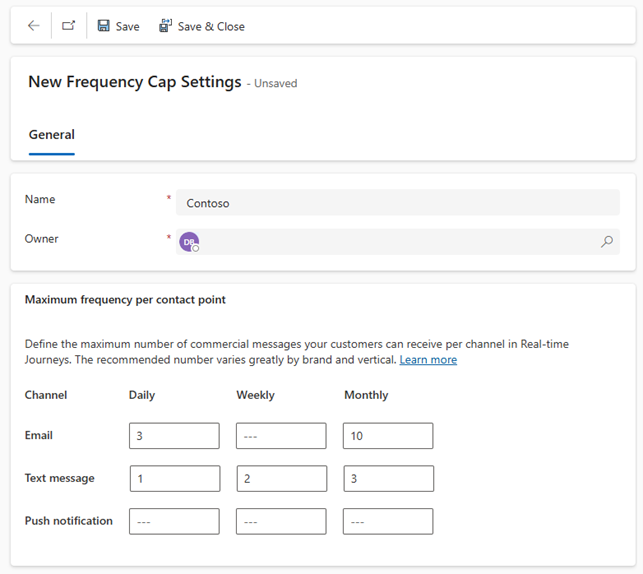Click the Save & Close label
The image size is (643, 574).
[211, 27]
